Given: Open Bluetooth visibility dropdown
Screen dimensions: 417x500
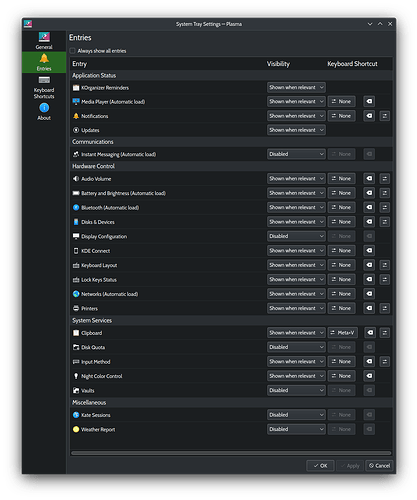Looking at the screenshot, I should 296,207.
